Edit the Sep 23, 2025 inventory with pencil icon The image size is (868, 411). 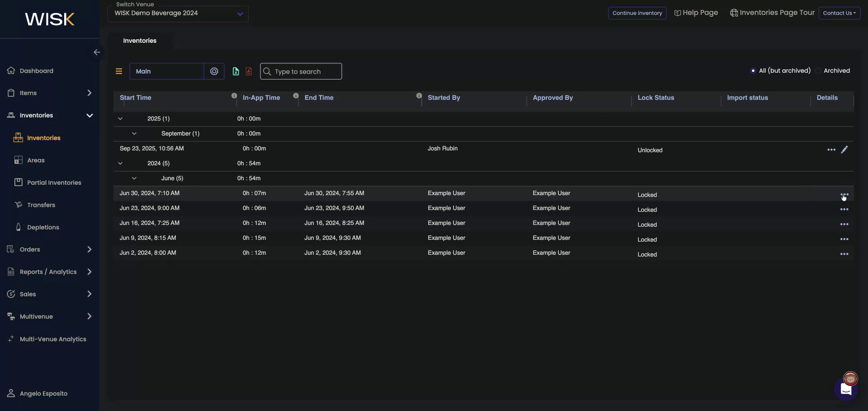(x=844, y=149)
